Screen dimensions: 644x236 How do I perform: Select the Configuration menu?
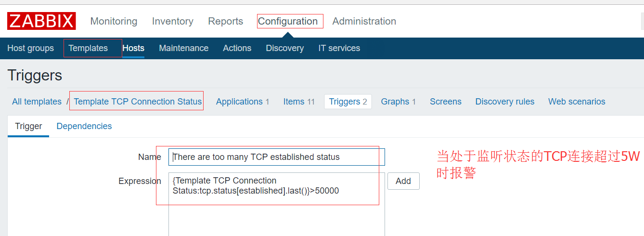[x=288, y=21]
